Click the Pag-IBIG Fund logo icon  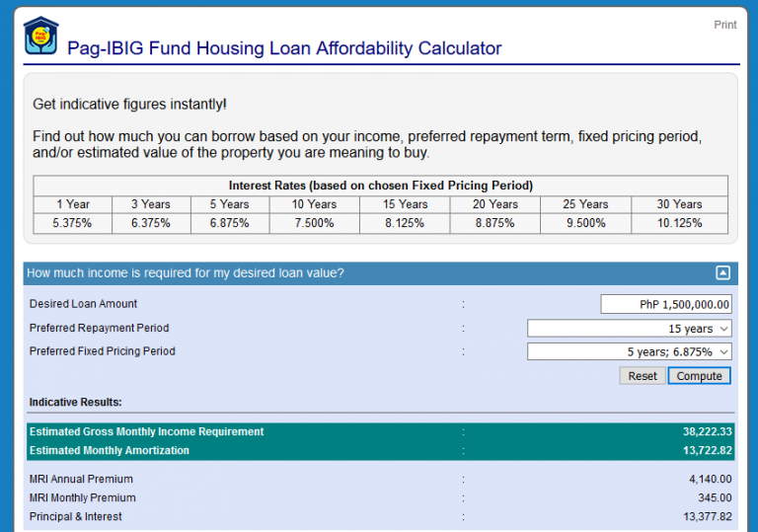41,37
